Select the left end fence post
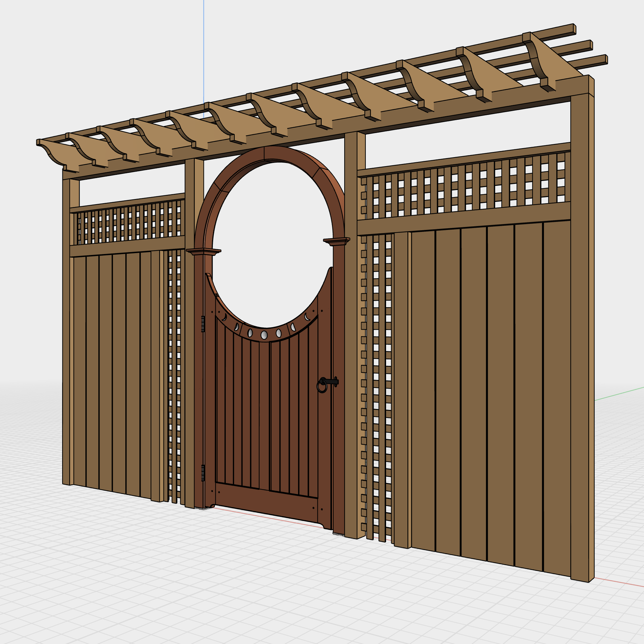Image resolution: width=644 pixels, height=644 pixels. coord(67,300)
